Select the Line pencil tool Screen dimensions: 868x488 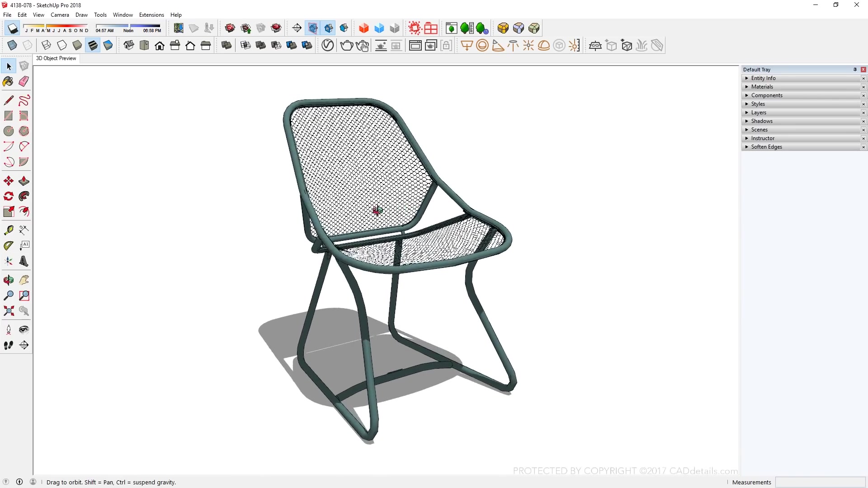9,100
